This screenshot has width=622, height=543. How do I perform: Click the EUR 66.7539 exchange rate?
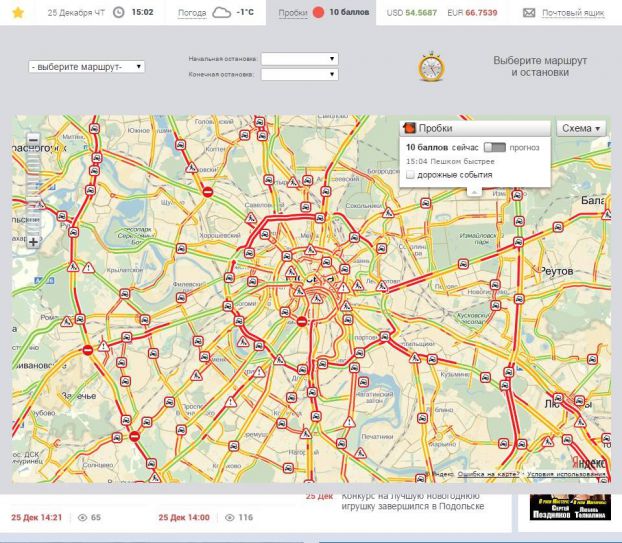pyautogui.click(x=472, y=13)
